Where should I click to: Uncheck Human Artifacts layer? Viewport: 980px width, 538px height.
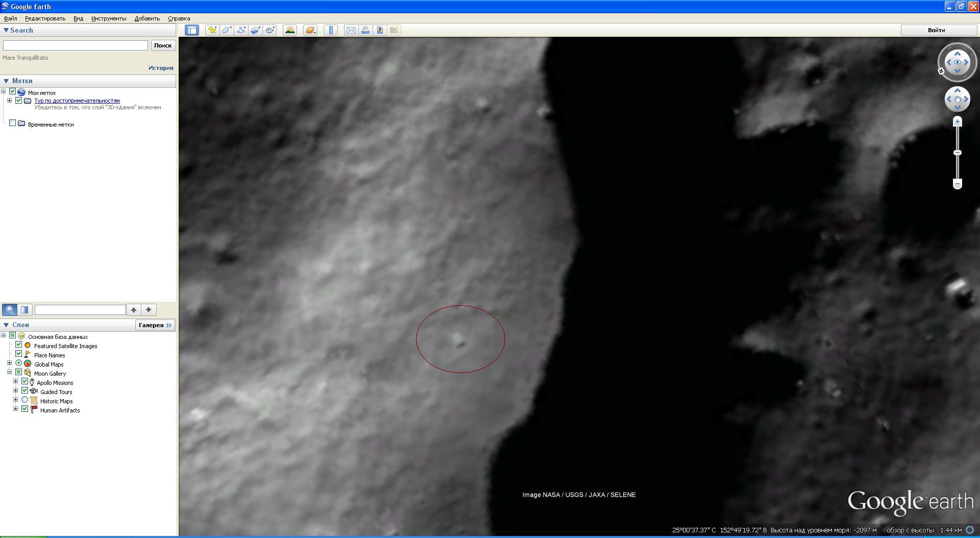25,409
